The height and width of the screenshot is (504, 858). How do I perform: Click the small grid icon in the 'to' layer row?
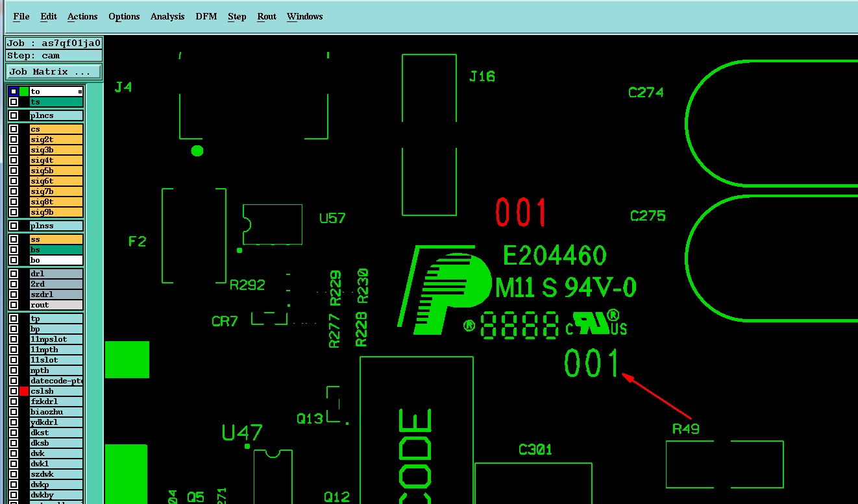tap(80, 91)
